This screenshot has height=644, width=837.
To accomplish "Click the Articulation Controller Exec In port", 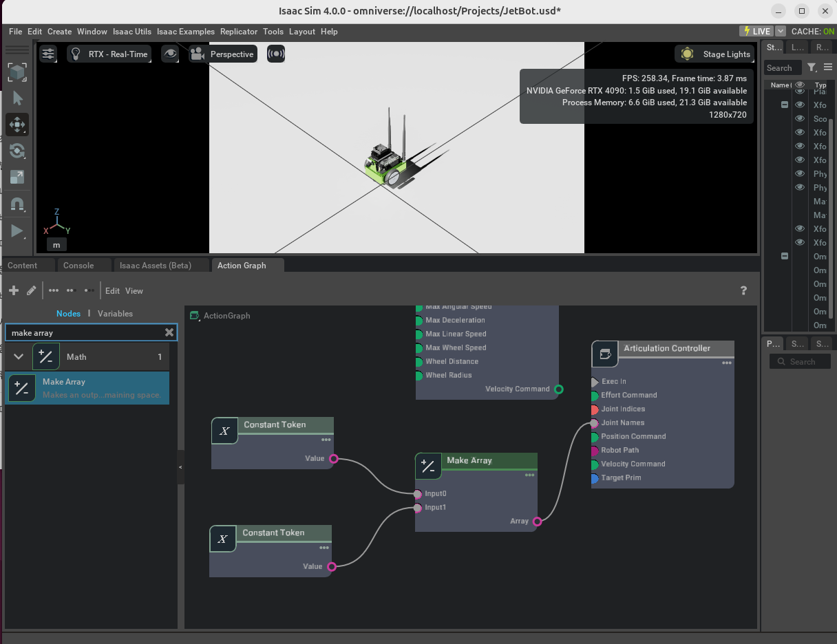I will tap(595, 381).
